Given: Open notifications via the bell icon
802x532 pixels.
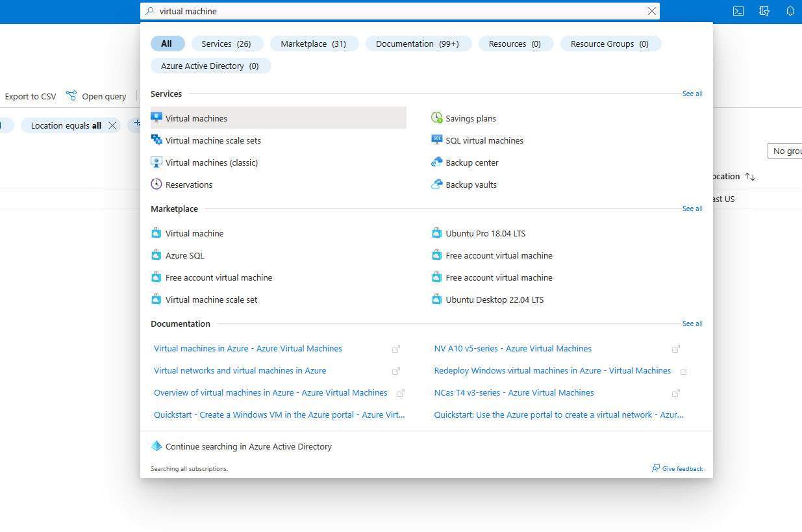Looking at the screenshot, I should 790,11.
